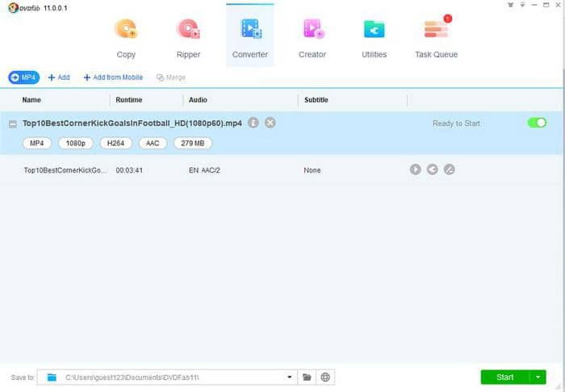Add a source file with Add

pyautogui.click(x=59, y=77)
